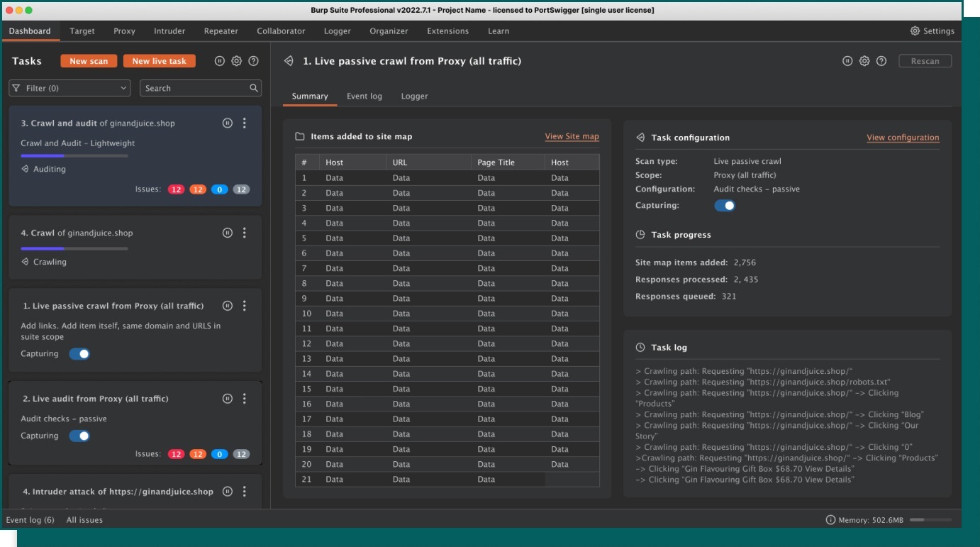Open the Repeater tab
This screenshot has width=980, height=547.
point(221,31)
